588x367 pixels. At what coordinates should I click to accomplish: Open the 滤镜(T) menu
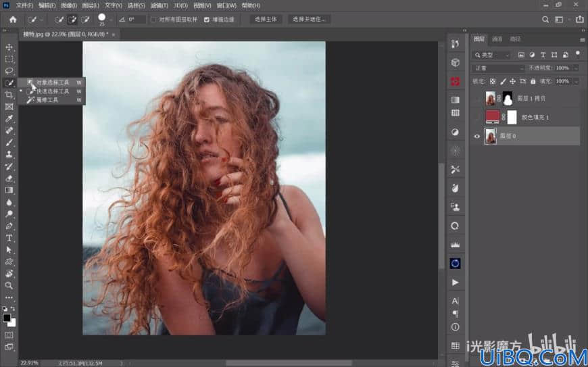pos(159,5)
